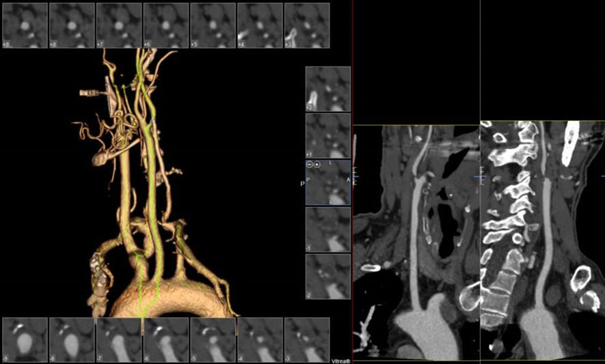
Task: Choose the -3 cross-section thumbnail
Action: tap(306, 339)
